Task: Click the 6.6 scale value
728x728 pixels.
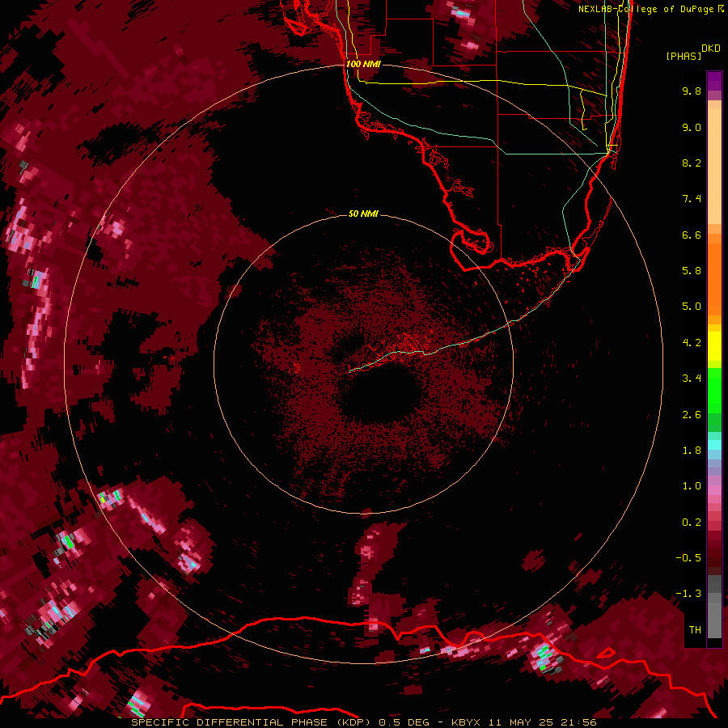Action: tap(692, 235)
